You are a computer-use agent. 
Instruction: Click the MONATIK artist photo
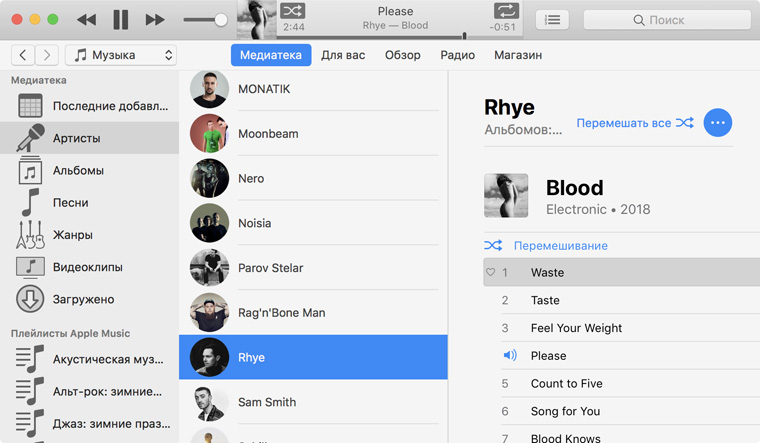[209, 89]
